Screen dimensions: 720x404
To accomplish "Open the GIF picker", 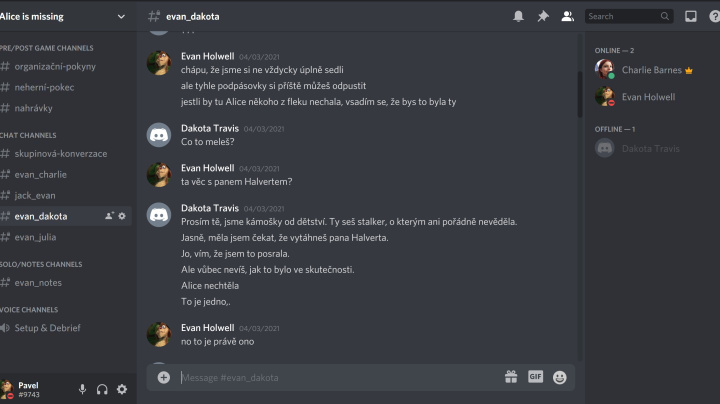I will point(535,376).
